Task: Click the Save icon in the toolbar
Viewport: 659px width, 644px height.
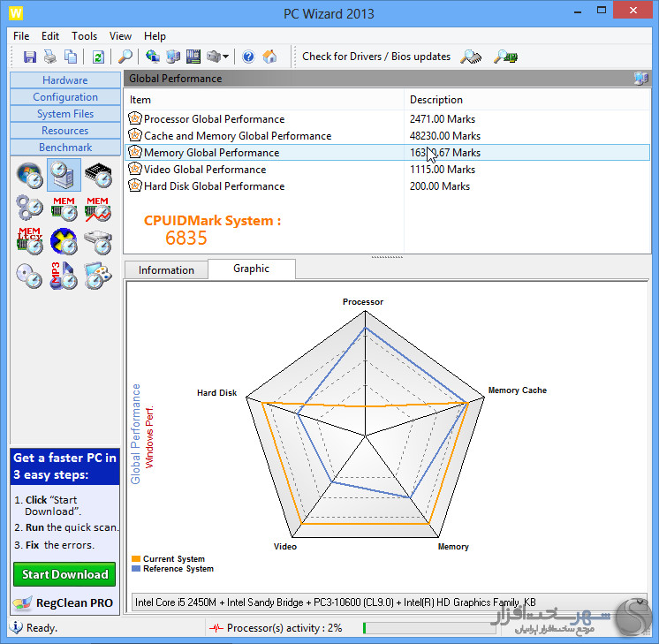Action: click(30, 57)
